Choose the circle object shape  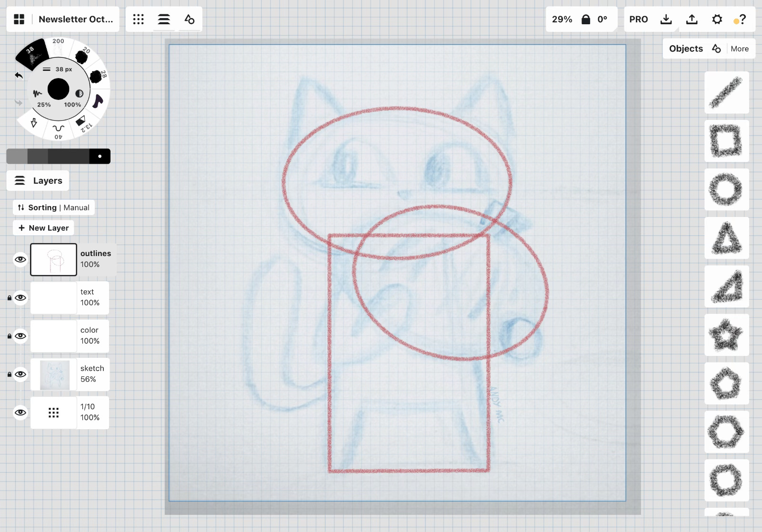tap(726, 190)
